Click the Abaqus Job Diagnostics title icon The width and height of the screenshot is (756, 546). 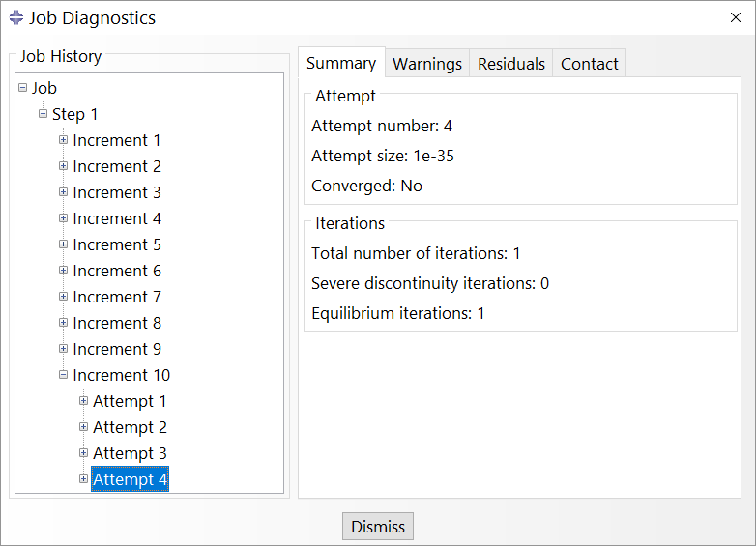[x=15, y=17]
